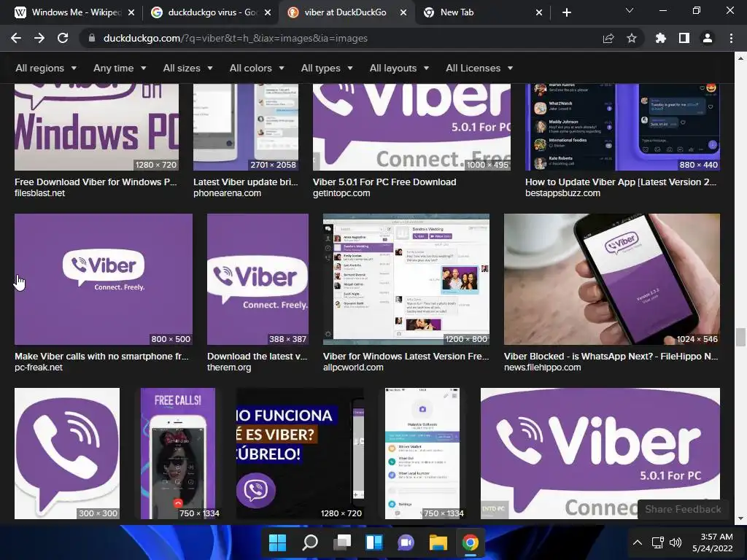The image size is (747, 560).
Task: Open the 300 × 300 Viber icon image
Action: coord(67,454)
